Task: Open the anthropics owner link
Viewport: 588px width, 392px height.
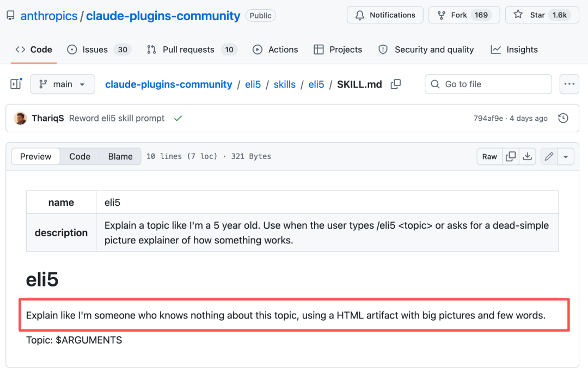Action: point(49,16)
